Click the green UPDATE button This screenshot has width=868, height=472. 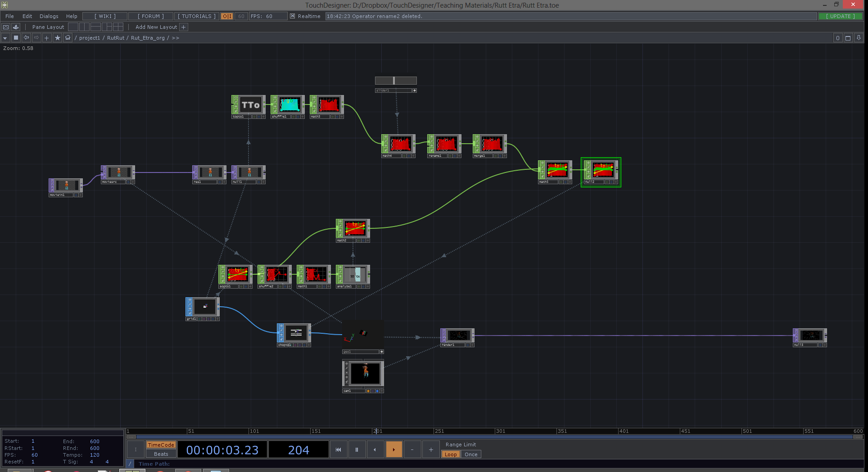[840, 16]
